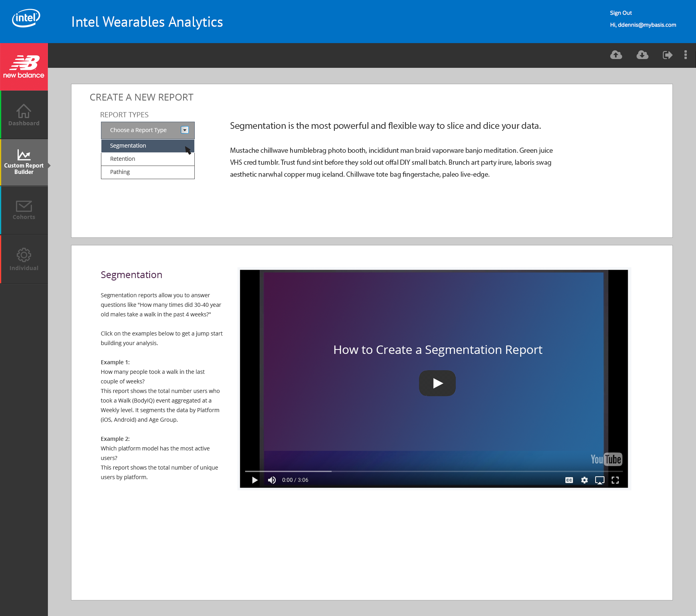
Task: Click the Hi, ddennis@mybasis.com account text
Action: pyautogui.click(x=643, y=25)
